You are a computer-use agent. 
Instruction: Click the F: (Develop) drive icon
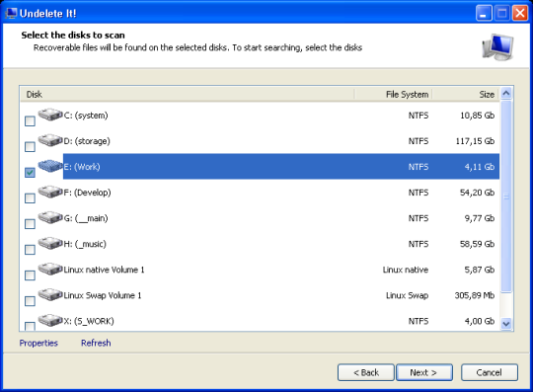(50, 192)
